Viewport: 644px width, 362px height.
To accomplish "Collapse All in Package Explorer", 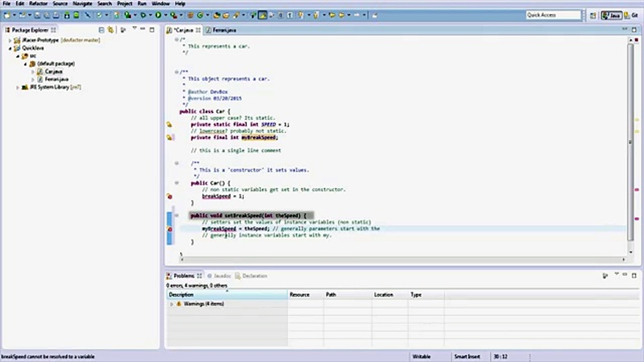I will click(101, 30).
